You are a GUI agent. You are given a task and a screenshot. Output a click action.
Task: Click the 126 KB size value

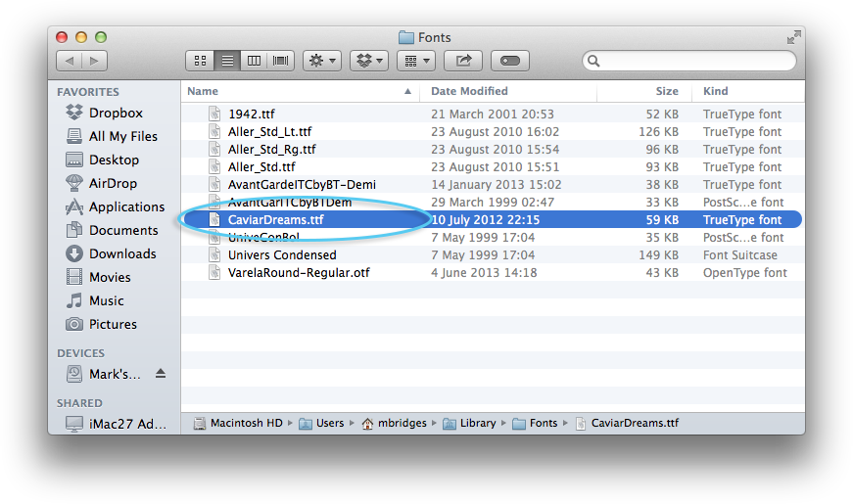click(x=658, y=131)
